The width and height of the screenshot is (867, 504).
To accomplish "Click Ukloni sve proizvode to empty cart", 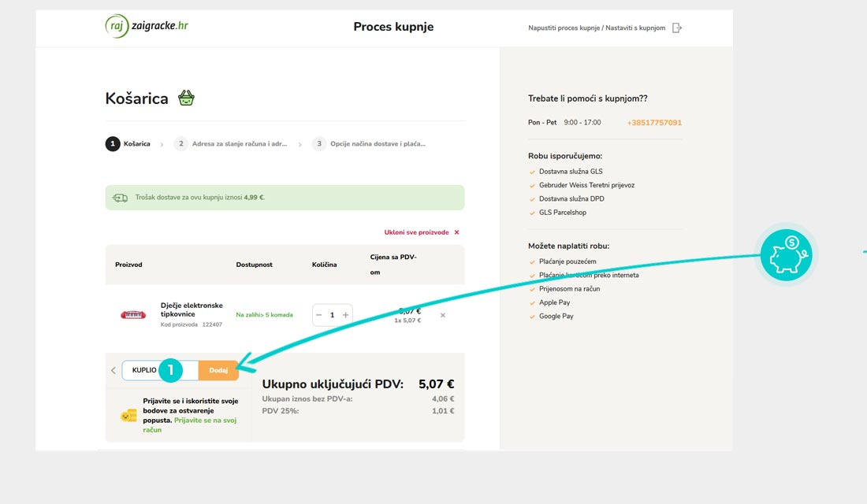I will (422, 232).
